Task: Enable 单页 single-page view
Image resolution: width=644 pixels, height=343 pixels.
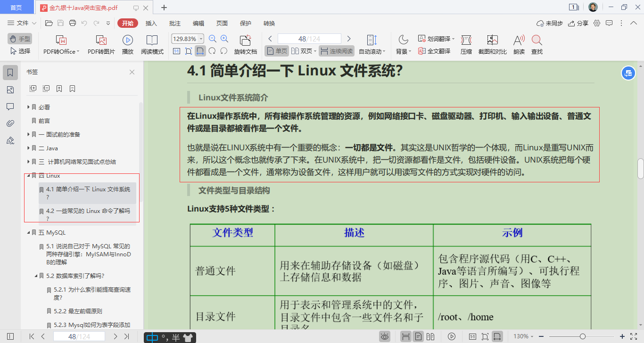Action: coord(277,51)
